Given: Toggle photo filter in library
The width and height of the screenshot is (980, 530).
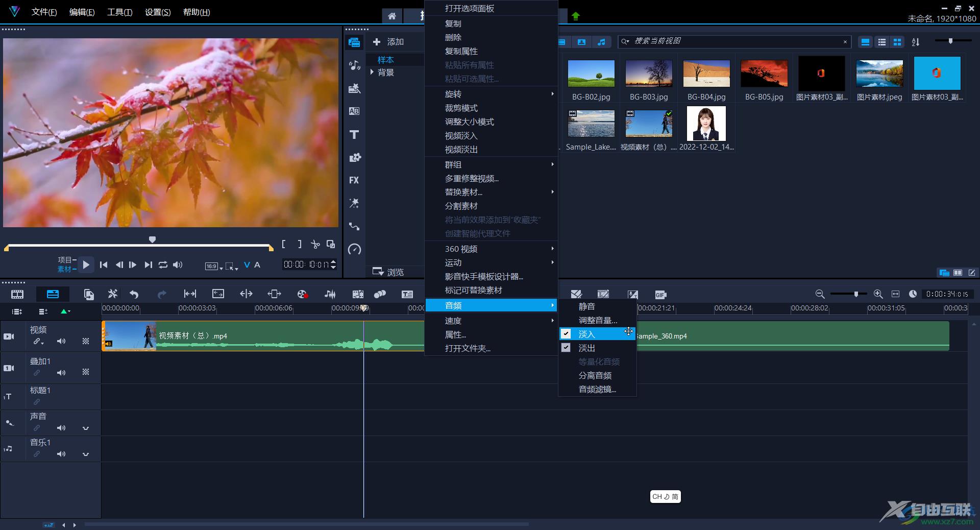Looking at the screenshot, I should coord(581,42).
